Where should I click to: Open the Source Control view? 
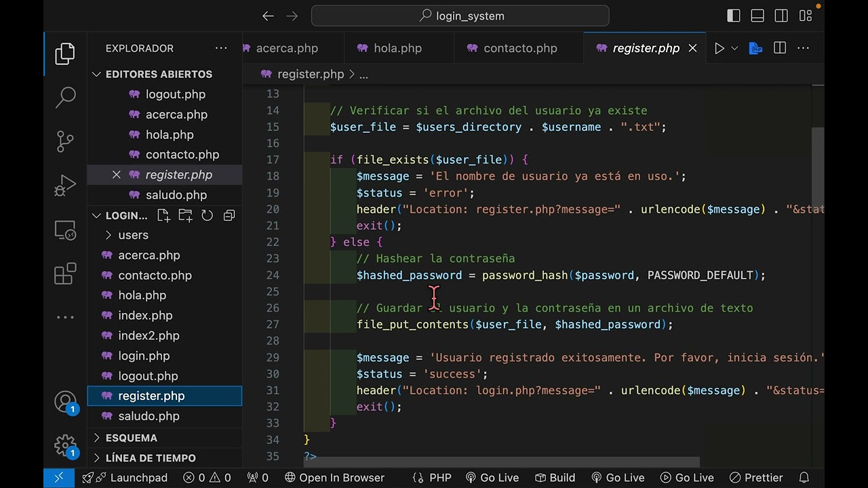point(65,141)
